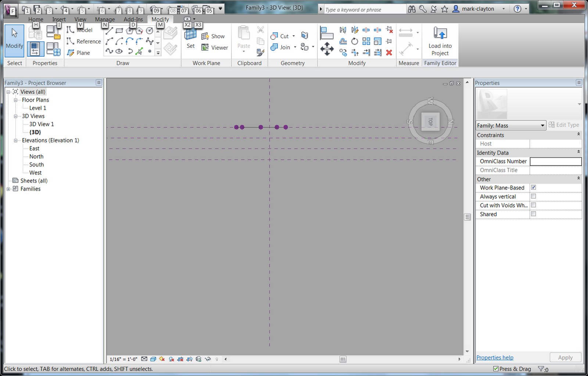Enable the Shared checkbox

(533, 214)
